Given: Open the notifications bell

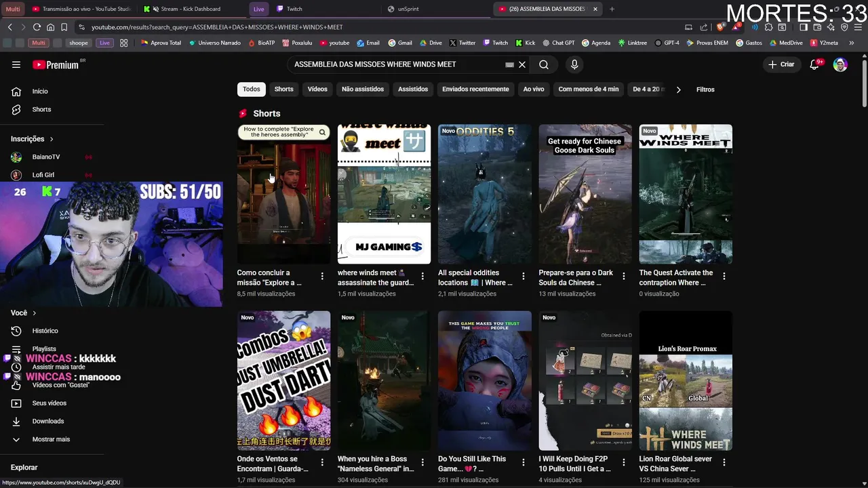Looking at the screenshot, I should 815,64.
